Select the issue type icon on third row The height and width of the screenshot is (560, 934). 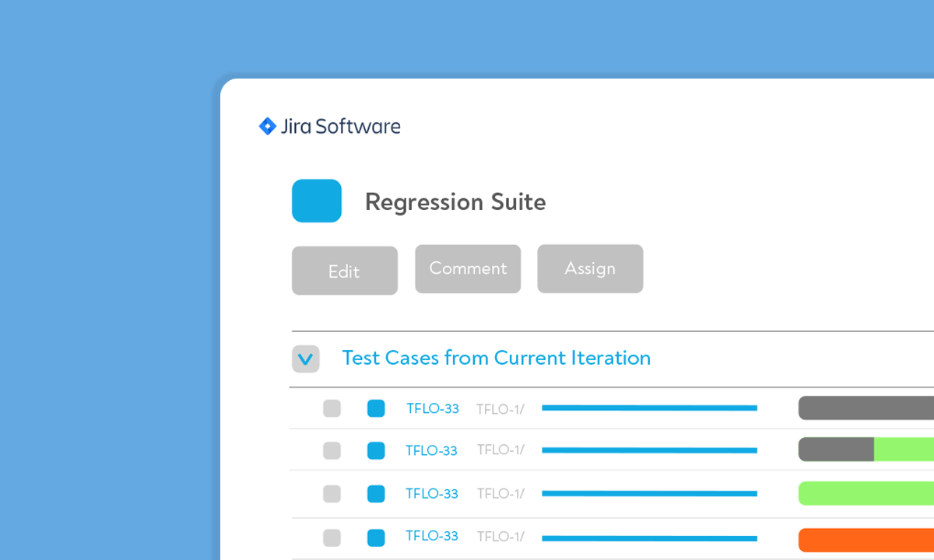pyautogui.click(x=376, y=493)
